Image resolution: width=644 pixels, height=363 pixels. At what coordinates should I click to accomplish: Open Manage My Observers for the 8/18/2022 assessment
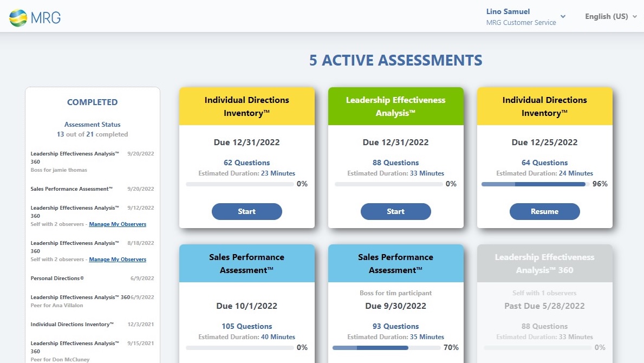pyautogui.click(x=118, y=259)
